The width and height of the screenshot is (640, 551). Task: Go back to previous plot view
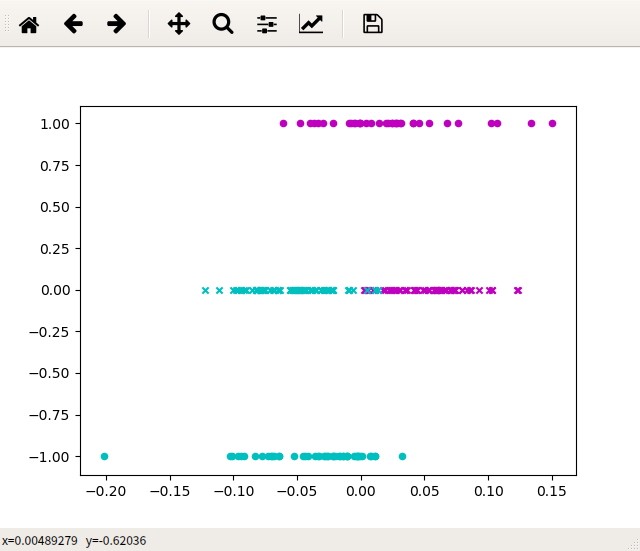click(x=73, y=24)
